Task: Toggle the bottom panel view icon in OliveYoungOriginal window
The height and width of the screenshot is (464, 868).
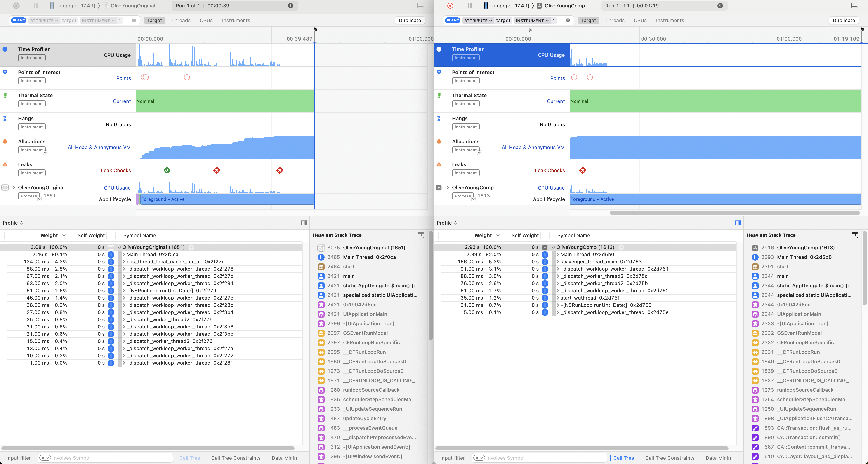Action: tap(421, 6)
